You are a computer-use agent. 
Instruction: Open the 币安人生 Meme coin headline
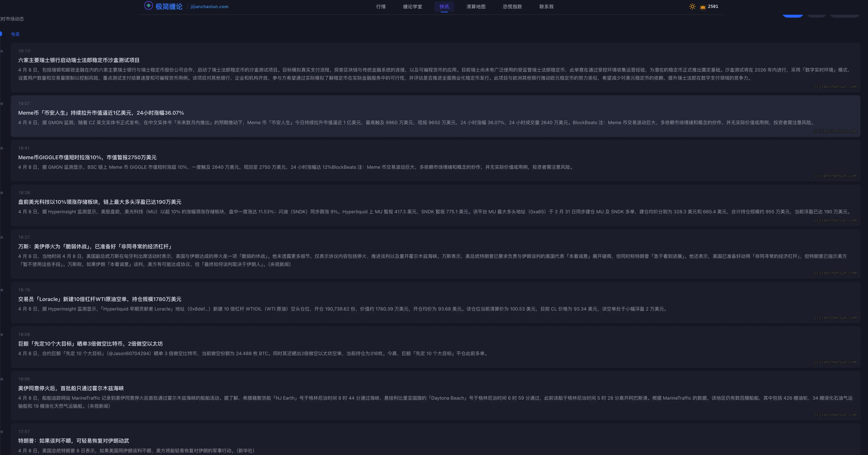pyautogui.click(x=101, y=113)
